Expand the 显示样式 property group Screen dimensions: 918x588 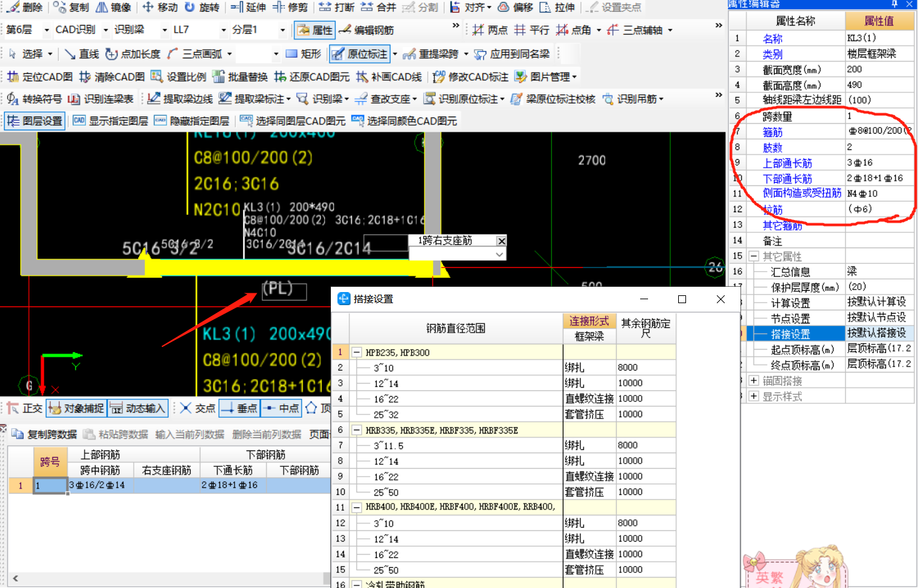[x=754, y=396]
